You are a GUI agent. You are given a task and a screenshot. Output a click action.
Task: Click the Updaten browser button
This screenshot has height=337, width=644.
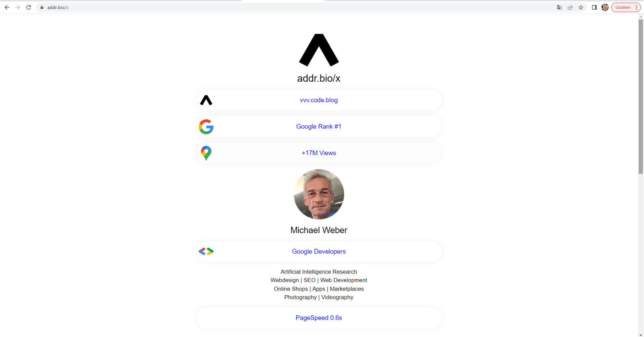[x=623, y=7]
